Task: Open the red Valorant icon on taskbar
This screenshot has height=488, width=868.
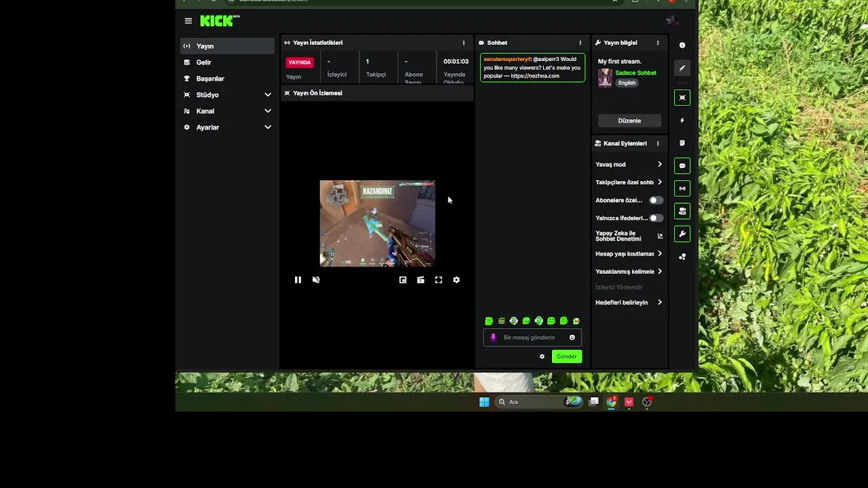Action: coord(629,402)
